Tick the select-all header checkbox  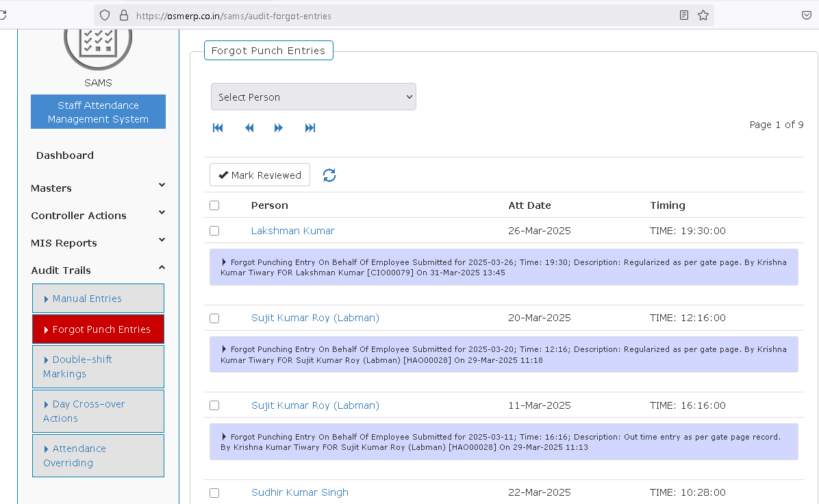click(x=214, y=205)
